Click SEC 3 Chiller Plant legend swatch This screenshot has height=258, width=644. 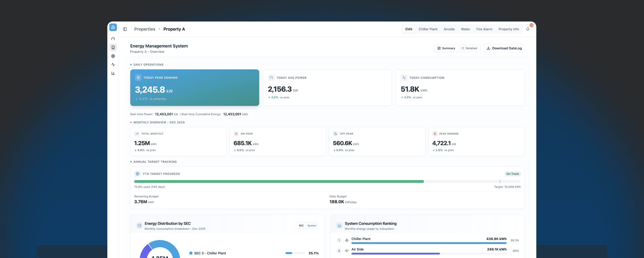click(191, 253)
